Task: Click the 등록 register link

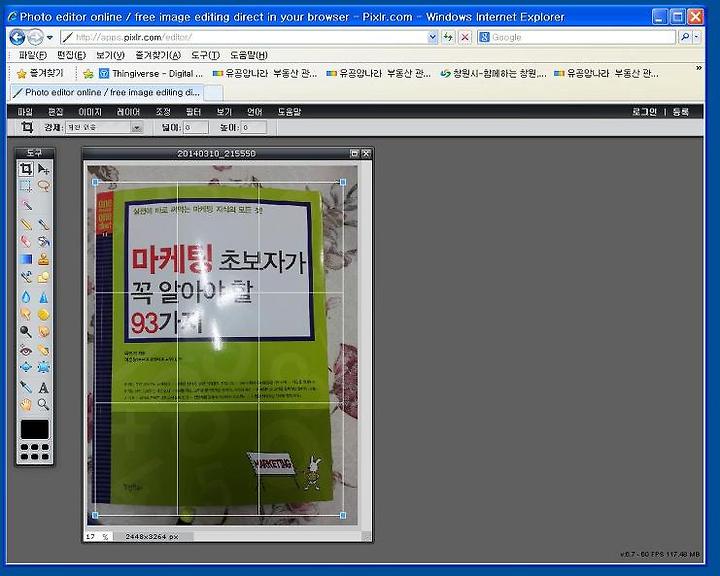Action: (x=681, y=112)
